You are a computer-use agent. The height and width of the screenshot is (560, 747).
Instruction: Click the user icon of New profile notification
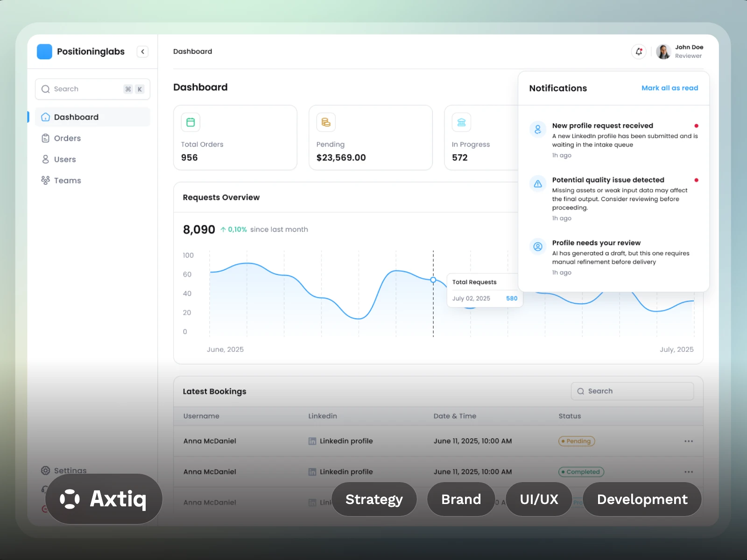tap(538, 129)
